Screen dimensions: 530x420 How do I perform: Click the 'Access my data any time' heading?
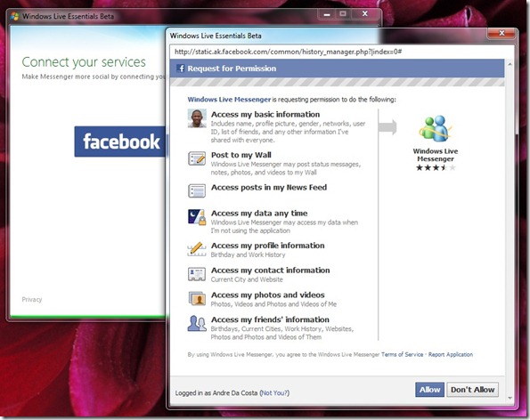coord(259,214)
